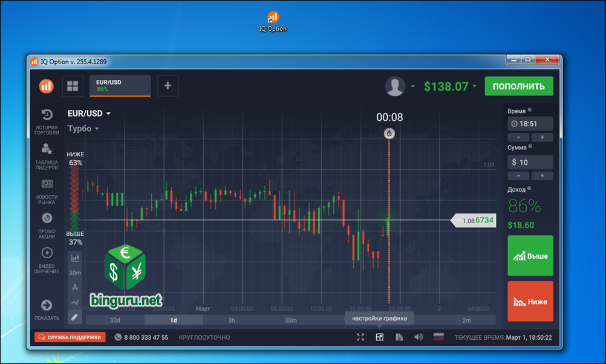Image resolution: width=606 pixels, height=364 pixels.
Task: Open Служба поддержки support chat
Action: click(x=70, y=337)
